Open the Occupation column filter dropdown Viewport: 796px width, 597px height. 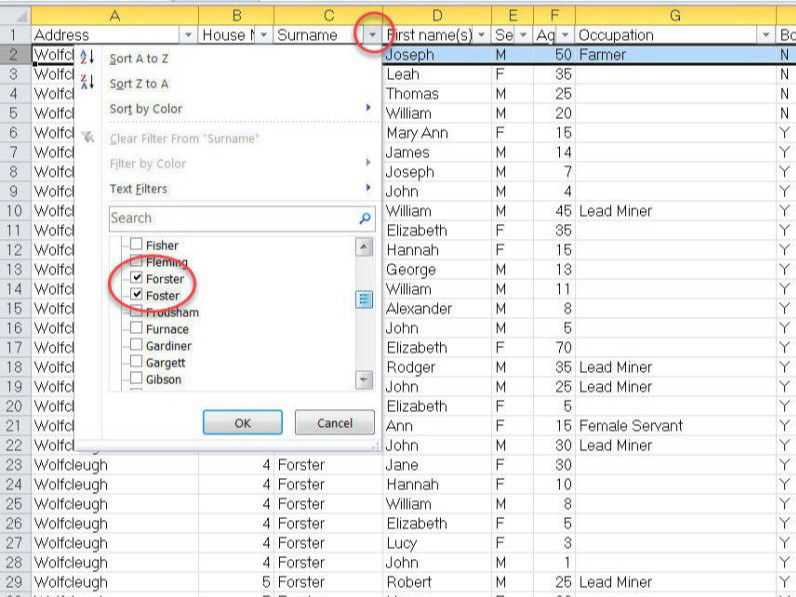(x=766, y=35)
